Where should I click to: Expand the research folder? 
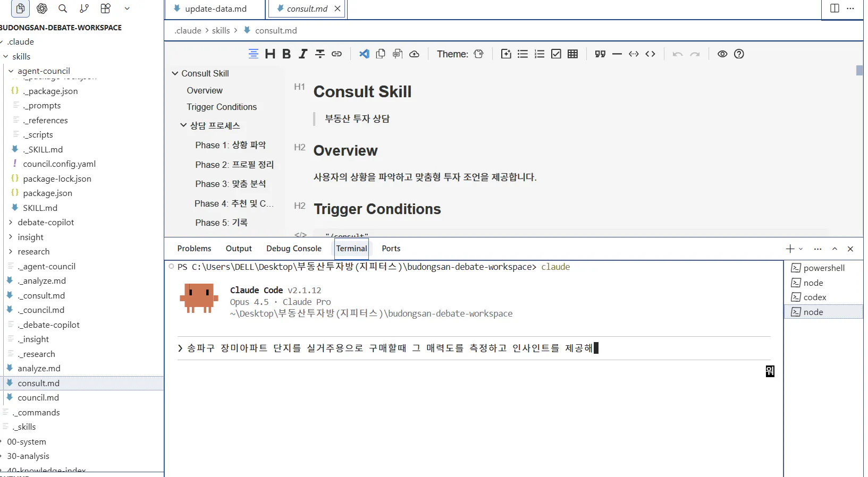tap(11, 251)
